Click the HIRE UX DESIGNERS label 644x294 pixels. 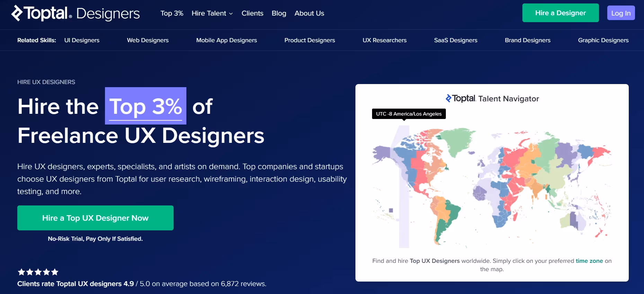pos(46,82)
